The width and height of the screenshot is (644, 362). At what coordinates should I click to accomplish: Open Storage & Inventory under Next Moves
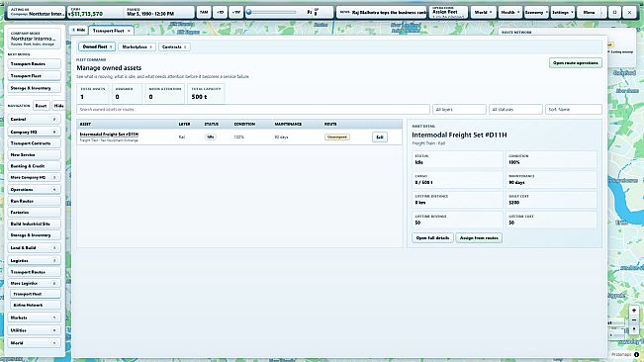[x=34, y=88]
